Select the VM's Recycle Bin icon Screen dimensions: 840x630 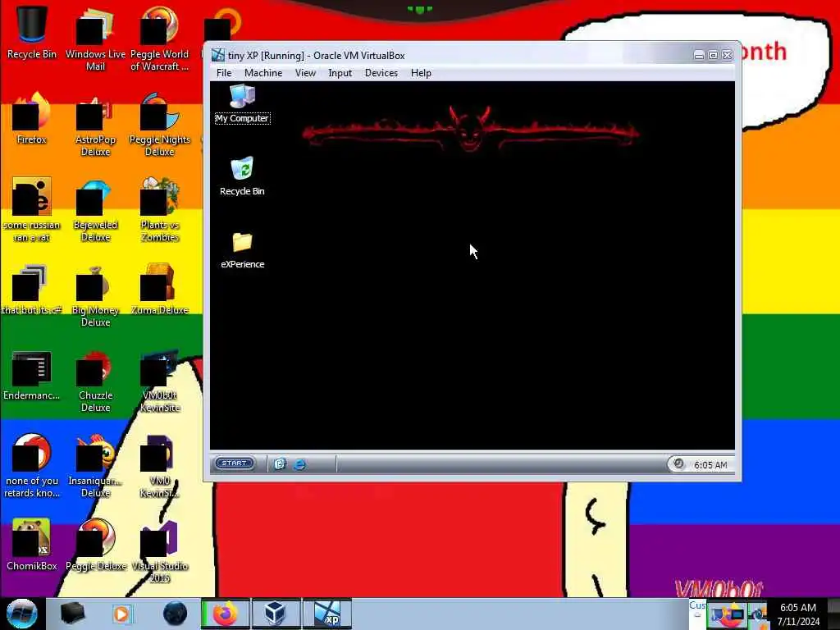point(242,176)
